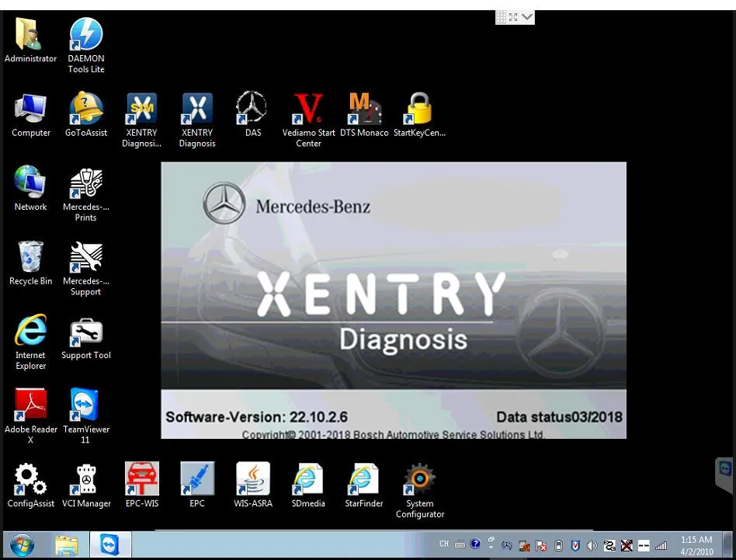Open Mercedes Support shortcut
The image size is (736, 560).
point(86,269)
